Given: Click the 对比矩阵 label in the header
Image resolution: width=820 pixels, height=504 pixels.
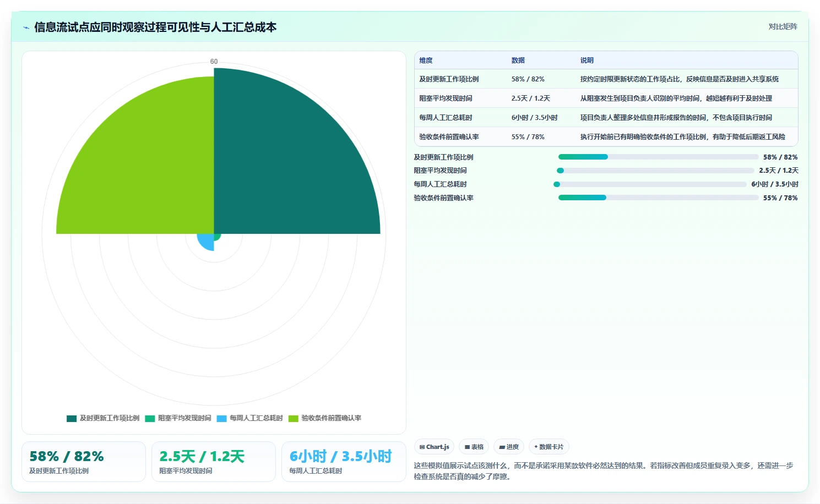Looking at the screenshot, I should tap(783, 26).
